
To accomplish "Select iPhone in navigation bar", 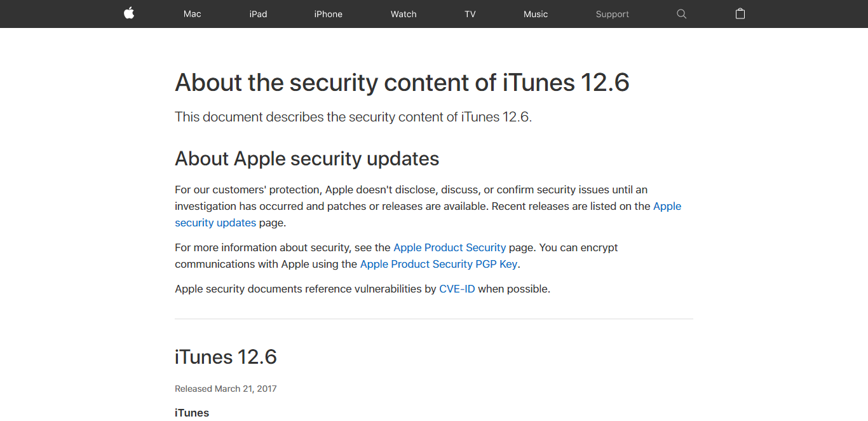I will tap(329, 14).
